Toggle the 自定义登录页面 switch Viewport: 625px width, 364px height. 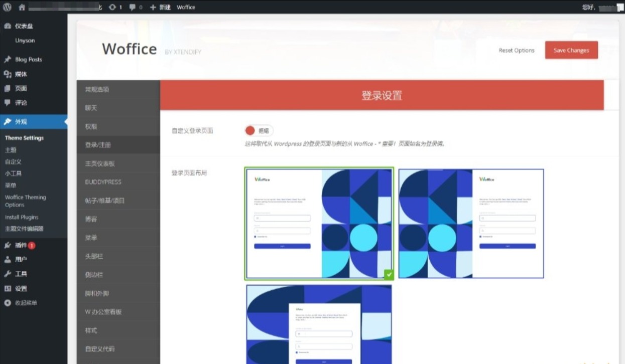(259, 131)
